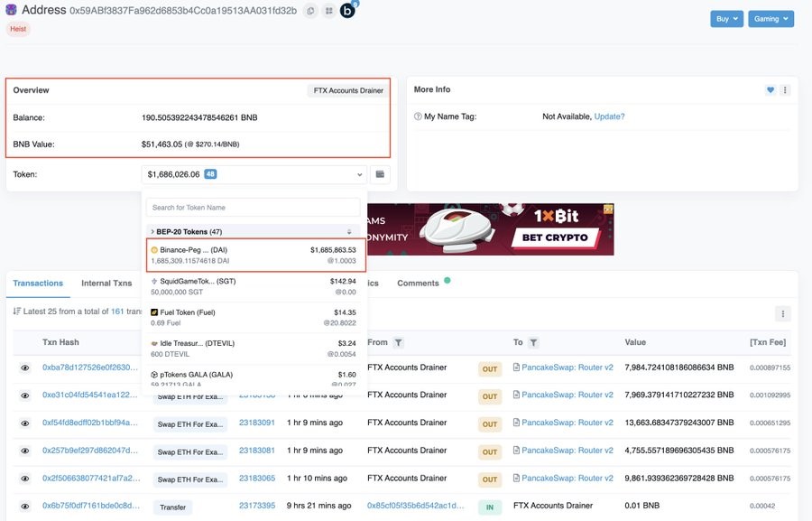The height and width of the screenshot is (521, 812).
Task: Click contract icon in 9,861.93 BNB row
Action: tap(516, 478)
